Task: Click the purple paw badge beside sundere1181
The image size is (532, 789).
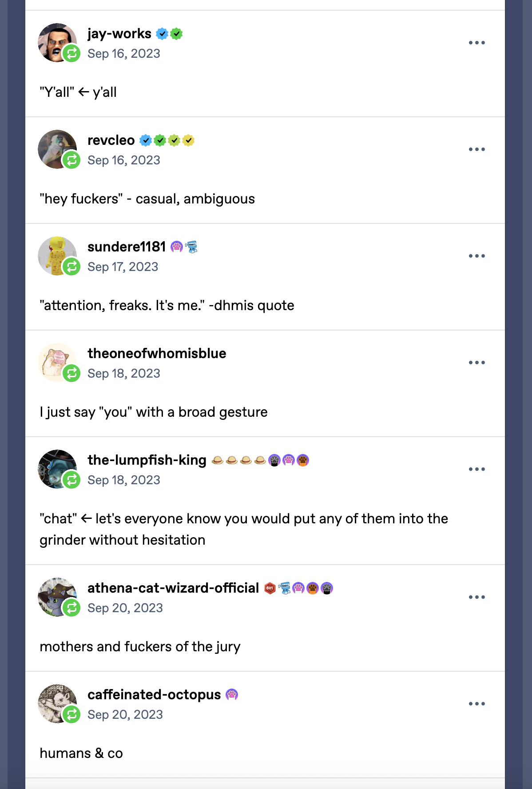Action: point(177,247)
